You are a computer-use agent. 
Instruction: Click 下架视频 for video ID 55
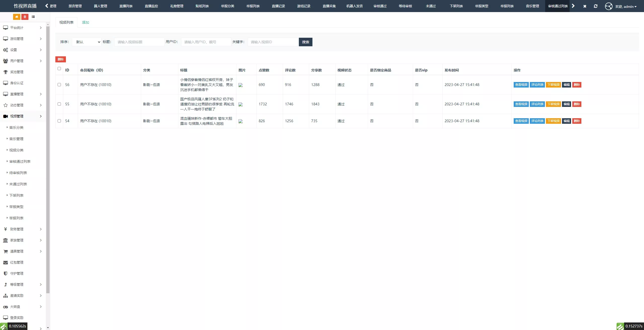tap(553, 104)
